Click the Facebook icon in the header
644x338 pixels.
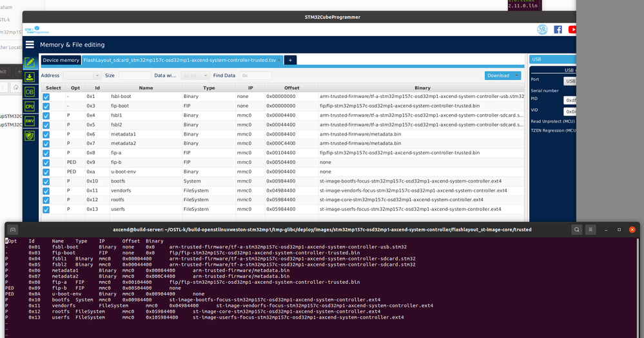coord(558,30)
